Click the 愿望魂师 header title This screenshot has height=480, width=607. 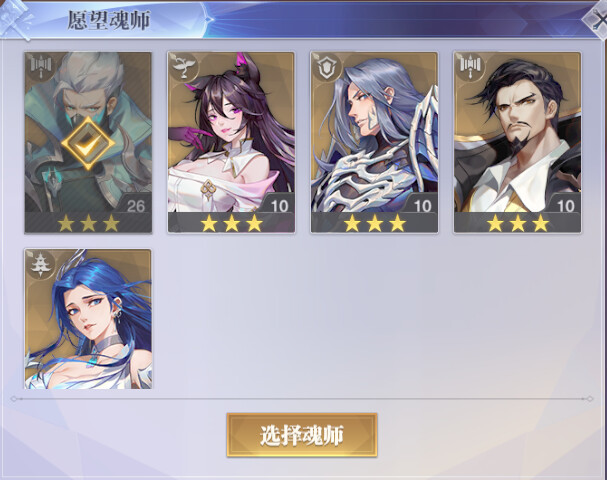point(109,20)
